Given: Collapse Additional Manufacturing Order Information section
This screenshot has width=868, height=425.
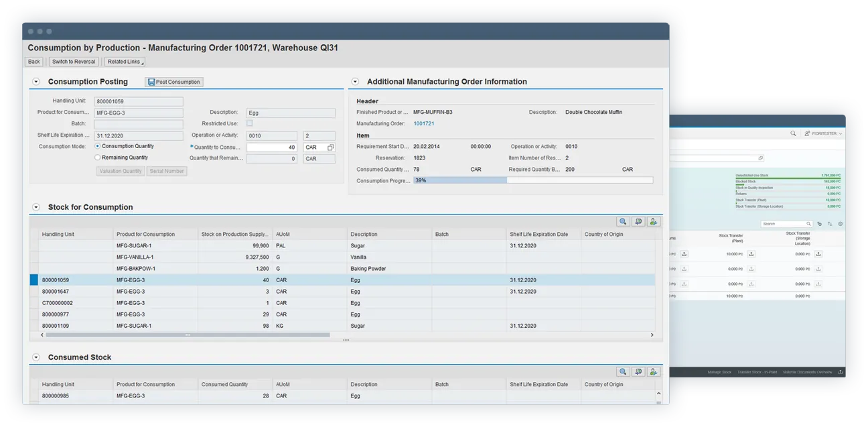Looking at the screenshot, I should point(354,81).
